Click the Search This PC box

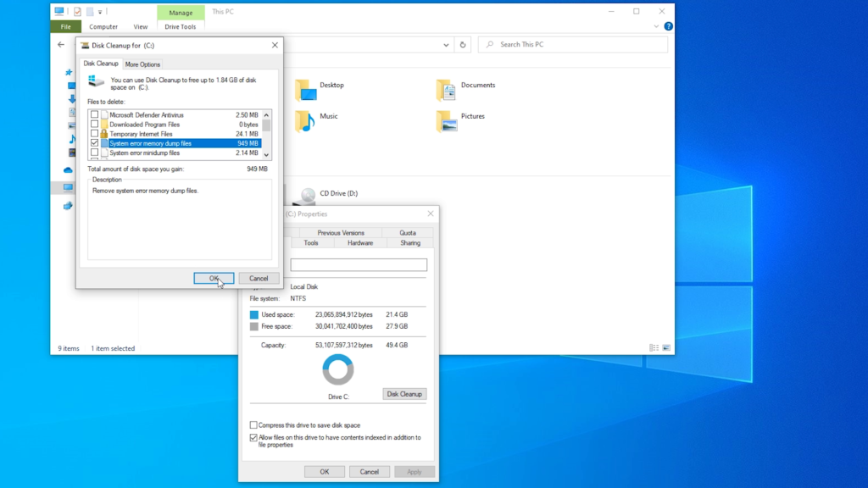(x=574, y=44)
